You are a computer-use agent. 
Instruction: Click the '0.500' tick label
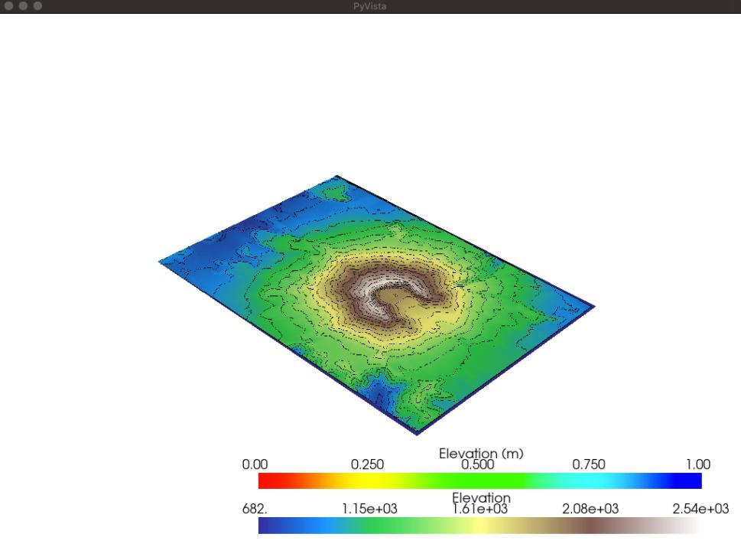[x=478, y=464]
